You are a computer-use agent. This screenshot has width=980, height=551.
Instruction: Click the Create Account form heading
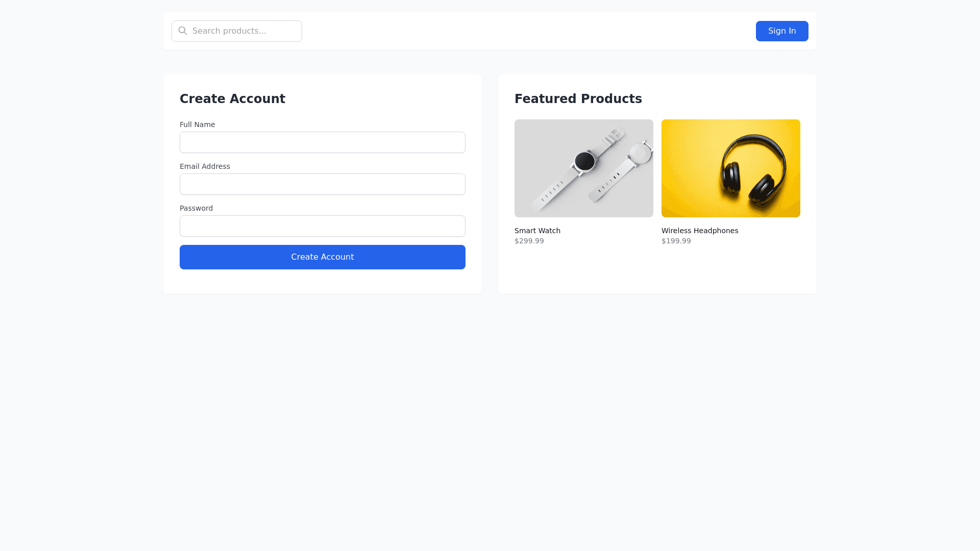(232, 99)
